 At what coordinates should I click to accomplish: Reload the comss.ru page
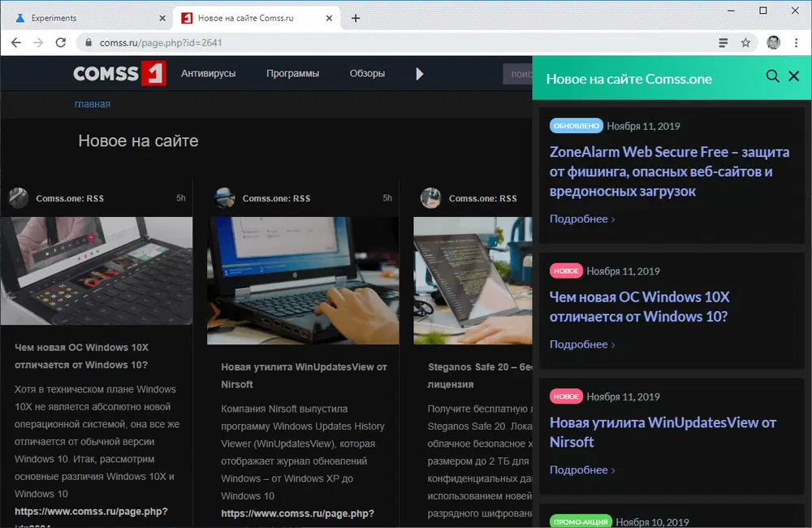click(61, 42)
